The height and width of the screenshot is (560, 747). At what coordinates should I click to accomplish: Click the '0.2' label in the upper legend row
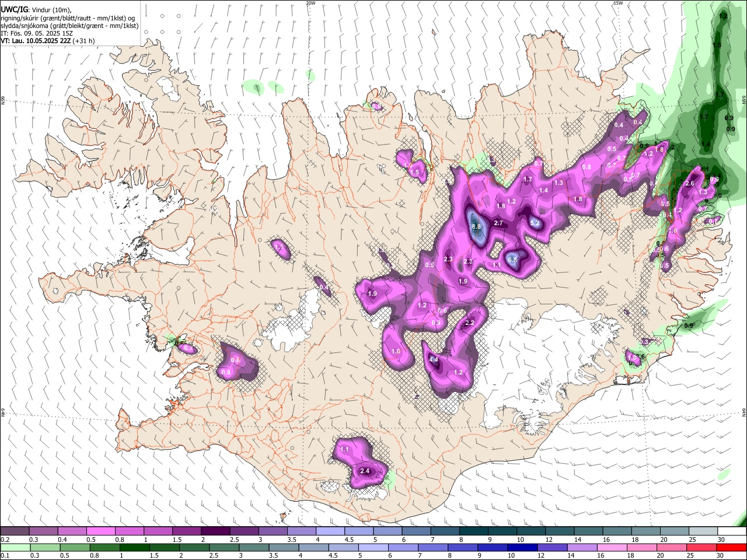coord(5,540)
